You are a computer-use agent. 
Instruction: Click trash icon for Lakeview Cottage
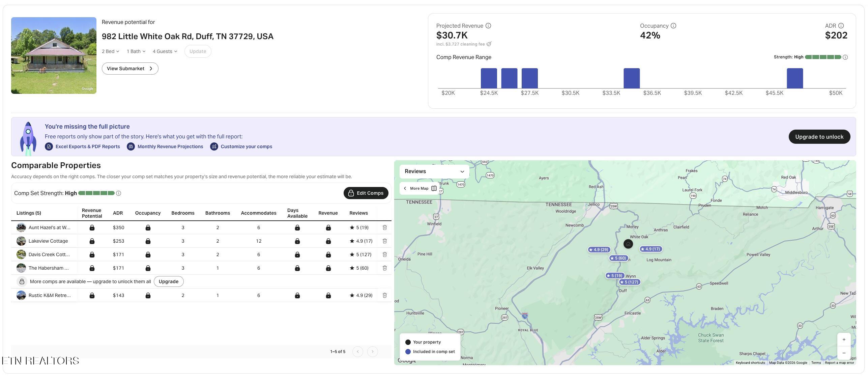(x=384, y=241)
